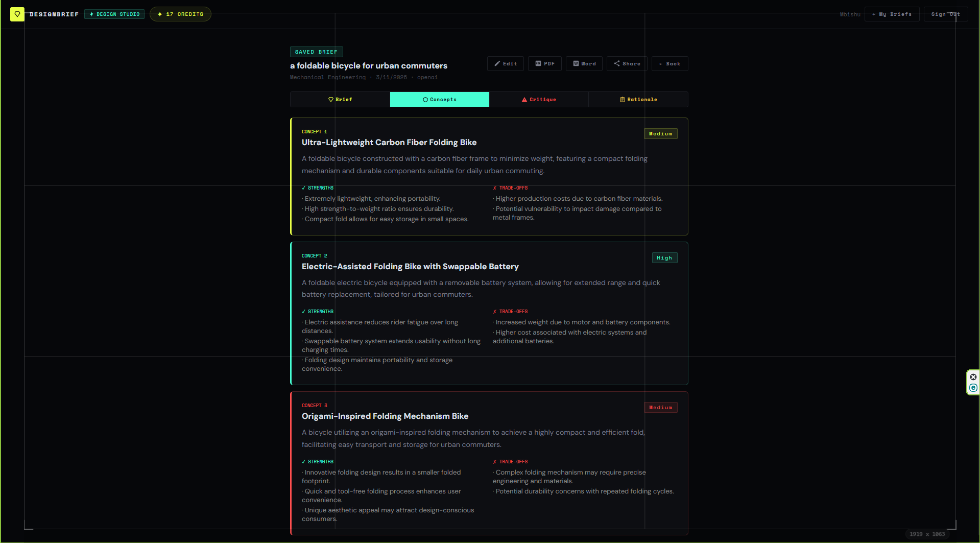Click the circle icon on Concepts tab

[x=426, y=99]
